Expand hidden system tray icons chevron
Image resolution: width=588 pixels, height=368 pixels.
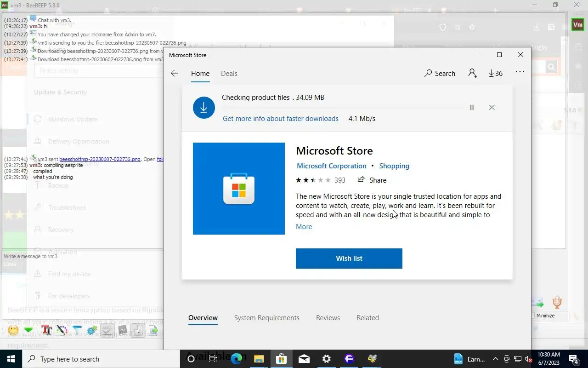[495, 359]
